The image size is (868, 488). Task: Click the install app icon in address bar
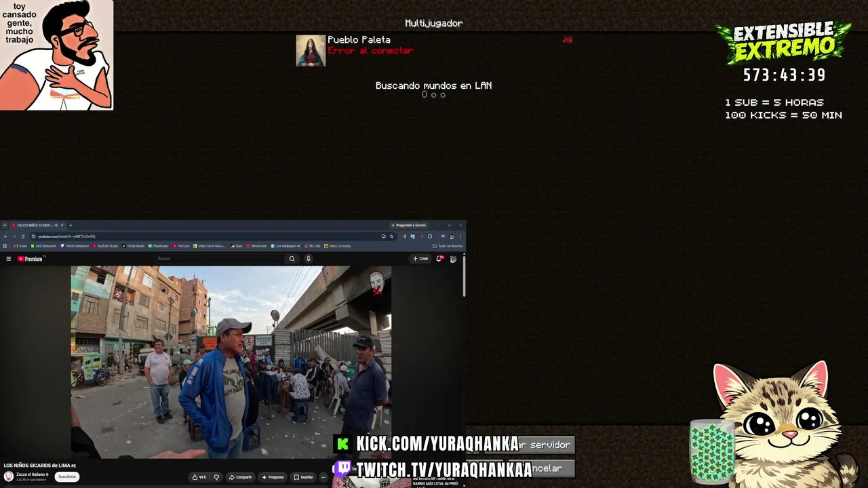coord(383,237)
